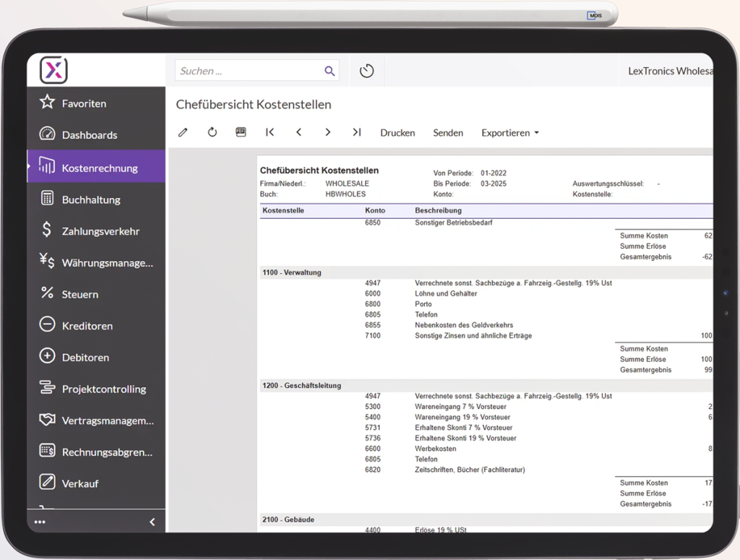The width and height of the screenshot is (740, 560).
Task: Click the Senden button
Action: pyautogui.click(x=448, y=133)
